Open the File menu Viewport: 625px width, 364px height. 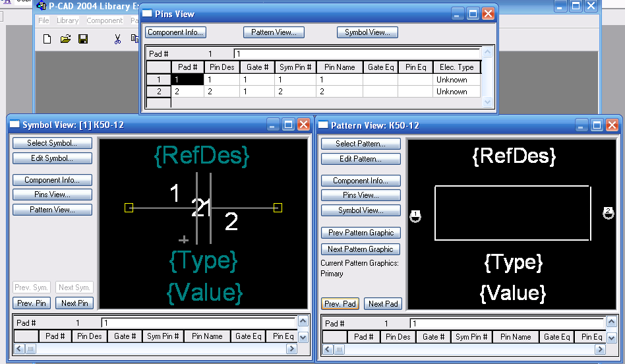(x=44, y=20)
